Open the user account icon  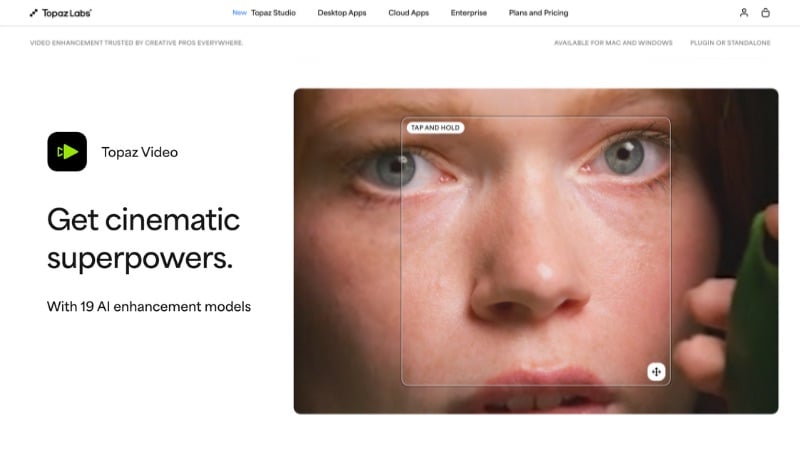[744, 13]
